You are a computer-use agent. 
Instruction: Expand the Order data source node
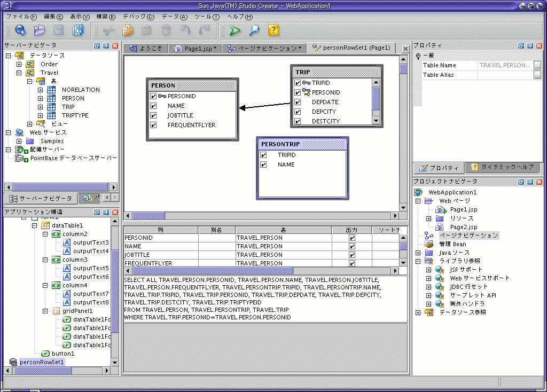pos(19,64)
